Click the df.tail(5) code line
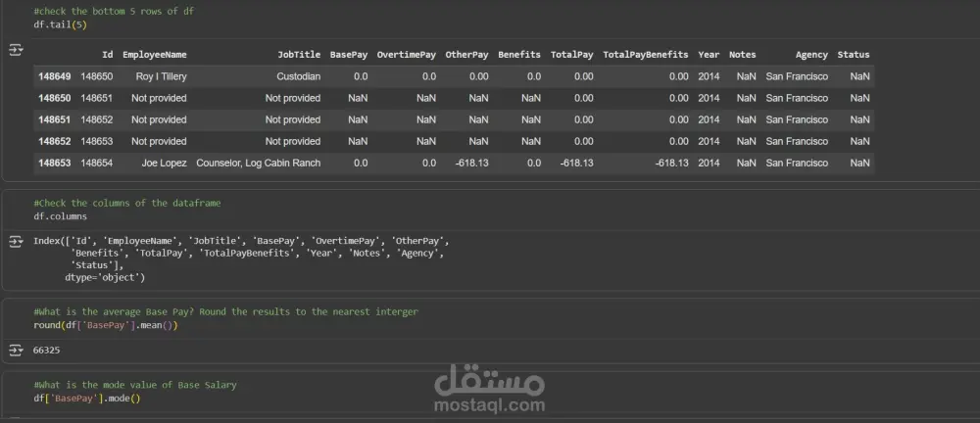Viewport: 980px width, 423px height. coord(60,24)
